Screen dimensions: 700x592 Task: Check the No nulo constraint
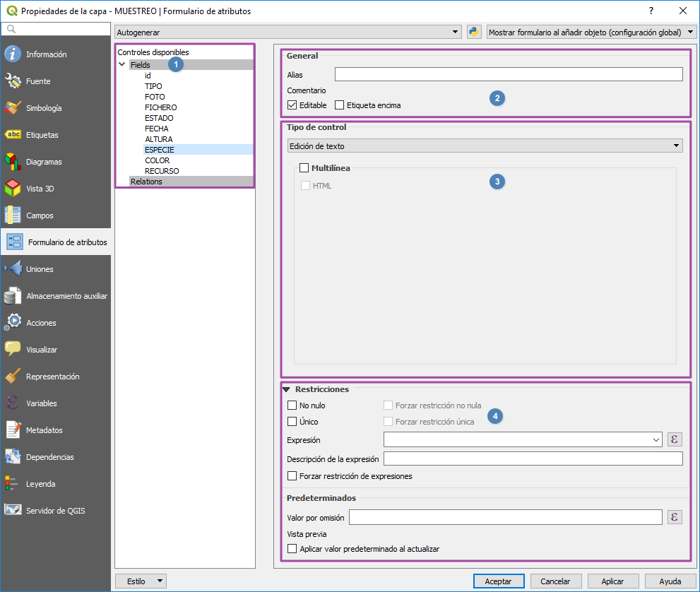(292, 405)
